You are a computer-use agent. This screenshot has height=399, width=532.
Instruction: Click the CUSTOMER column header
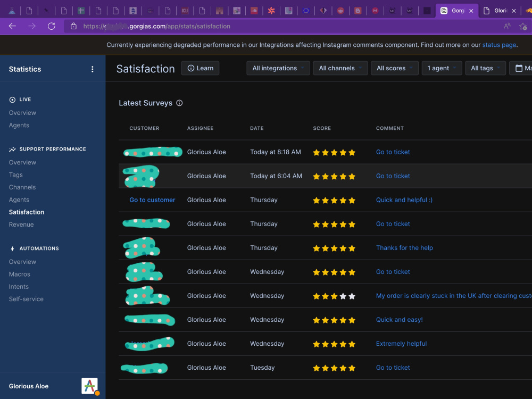[144, 128]
